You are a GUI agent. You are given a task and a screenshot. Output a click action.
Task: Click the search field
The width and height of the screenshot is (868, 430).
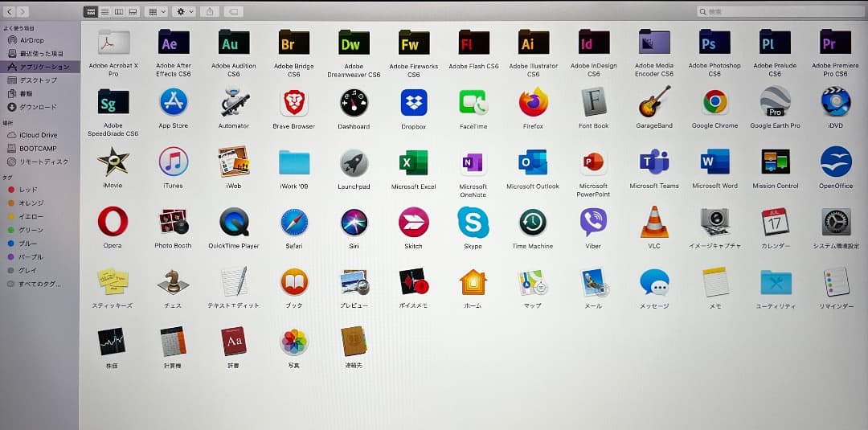coord(781,11)
